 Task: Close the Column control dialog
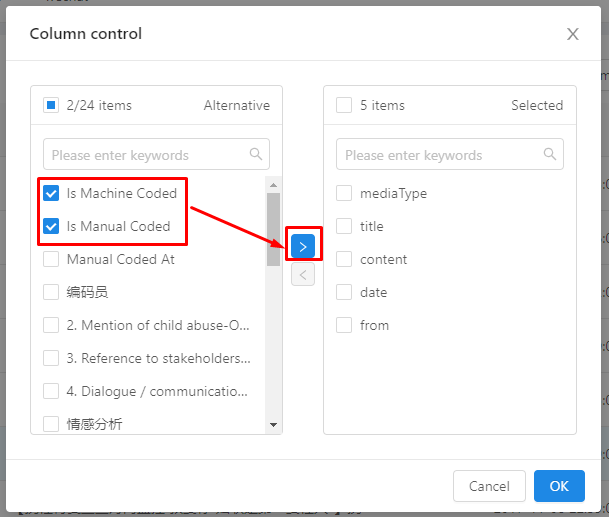click(573, 34)
